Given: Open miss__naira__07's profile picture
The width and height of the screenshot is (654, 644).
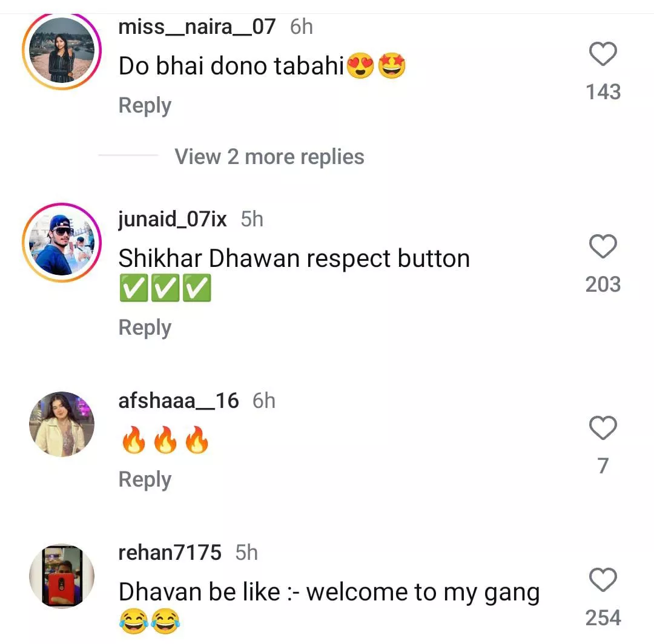Looking at the screenshot, I should coord(61,50).
